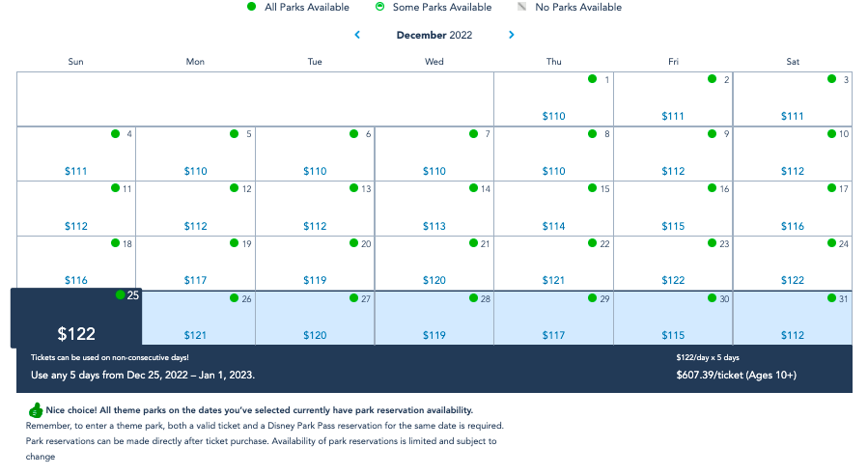Click the $121 price on December 26
Viewport: 868px width, 475px height.
195,335
